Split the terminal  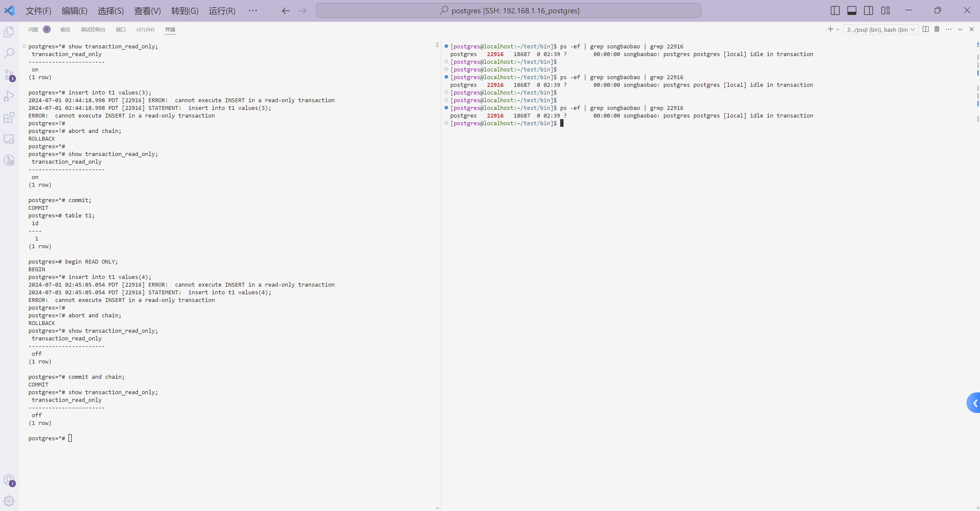926,29
